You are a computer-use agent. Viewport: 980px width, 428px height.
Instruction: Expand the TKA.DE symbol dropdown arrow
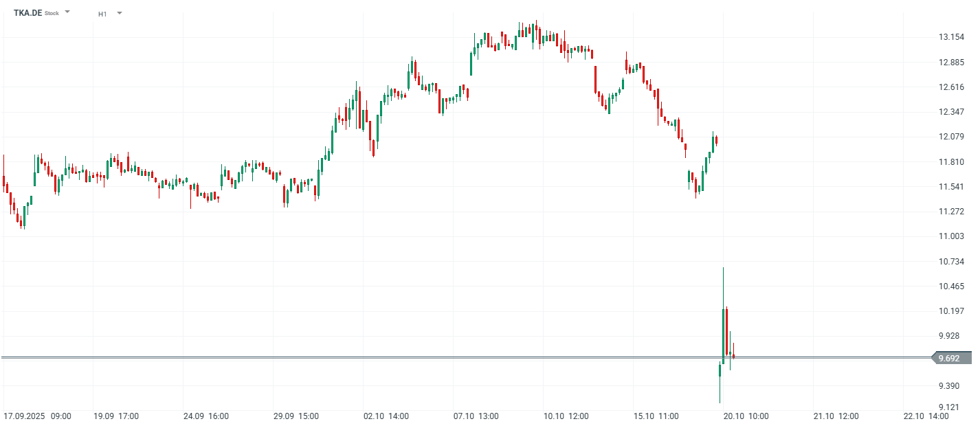pyautogui.click(x=67, y=12)
